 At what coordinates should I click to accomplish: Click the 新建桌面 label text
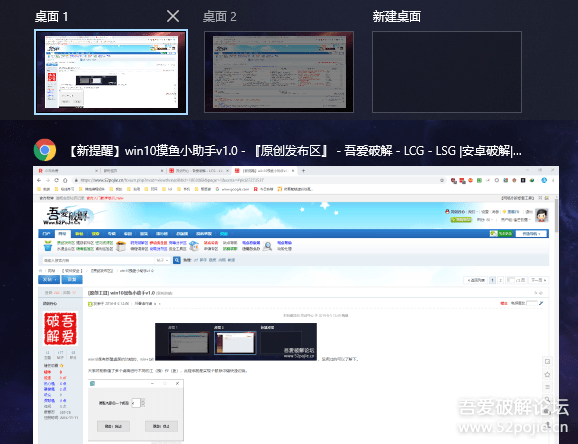coord(396,17)
